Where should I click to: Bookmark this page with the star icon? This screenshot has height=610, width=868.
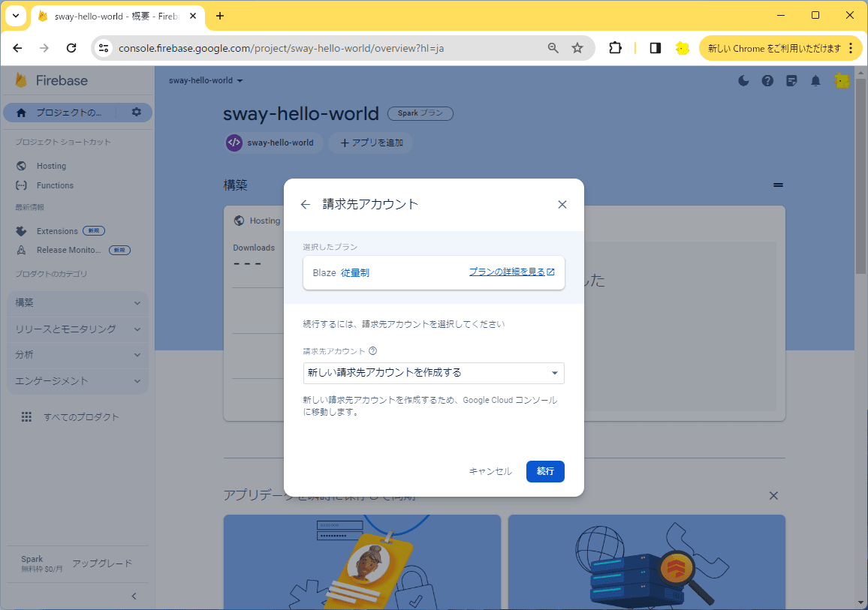click(x=577, y=48)
